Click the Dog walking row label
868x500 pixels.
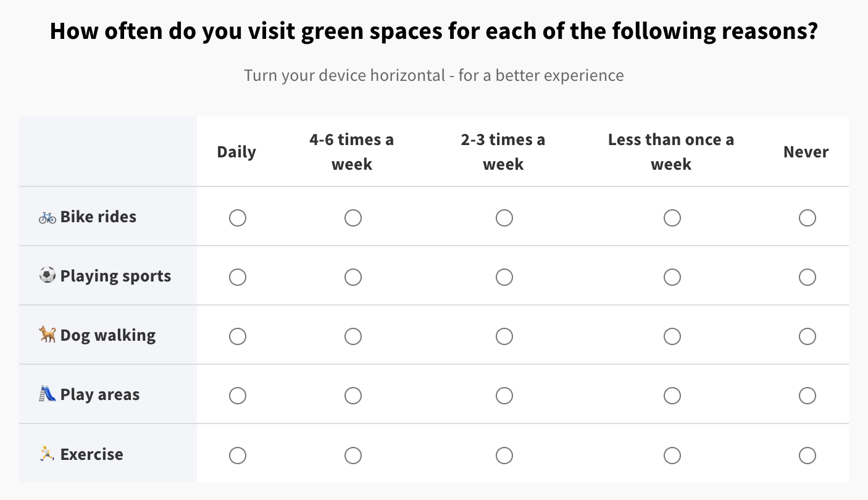pos(107,335)
